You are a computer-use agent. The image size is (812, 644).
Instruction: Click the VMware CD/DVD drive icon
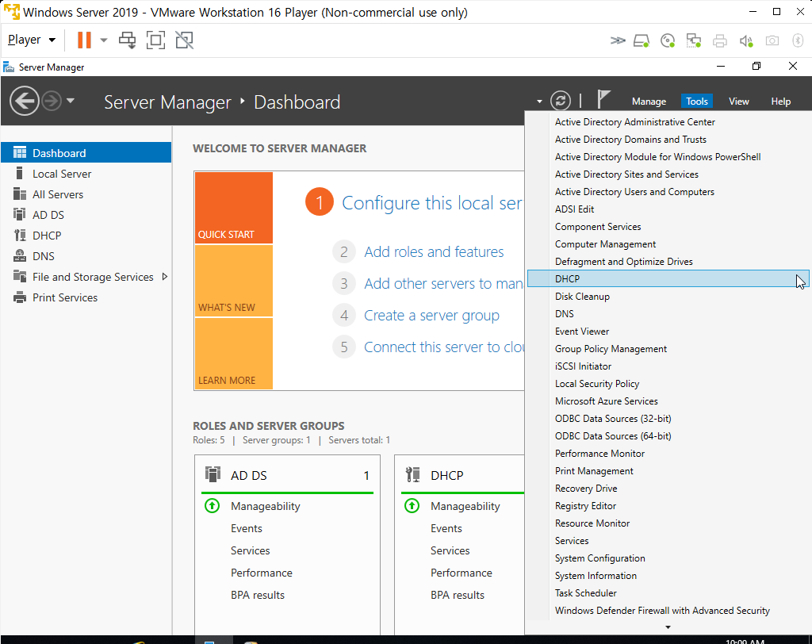tap(668, 40)
